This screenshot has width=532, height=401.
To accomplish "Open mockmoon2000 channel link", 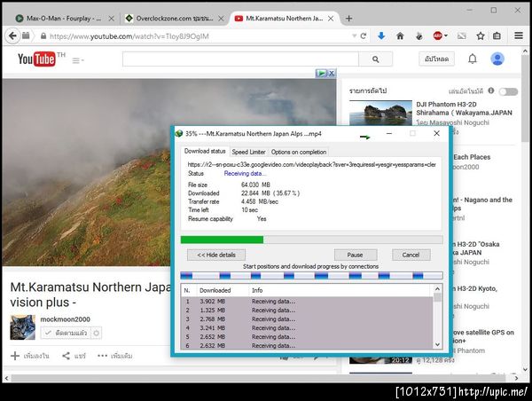I will 65,319.
